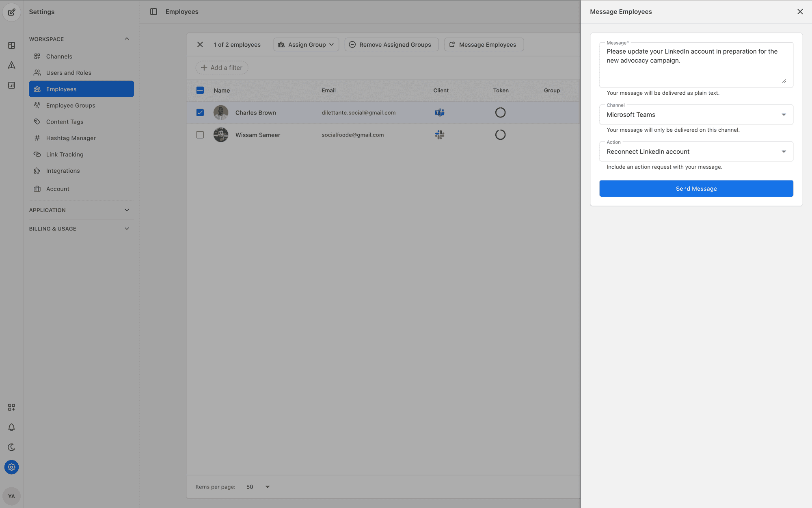Click the analytics chart icon in left rail
Screen dimensions: 812x508
(11, 85)
